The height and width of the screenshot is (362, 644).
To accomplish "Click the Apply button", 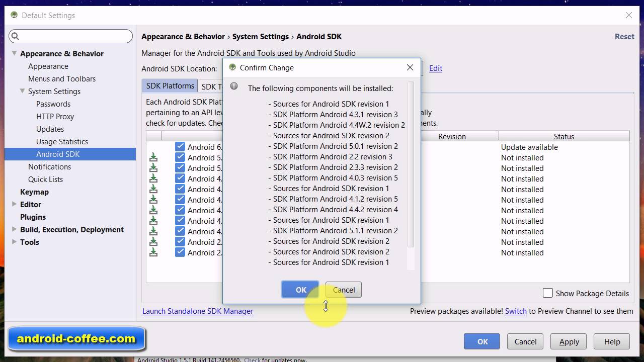I will (x=569, y=341).
